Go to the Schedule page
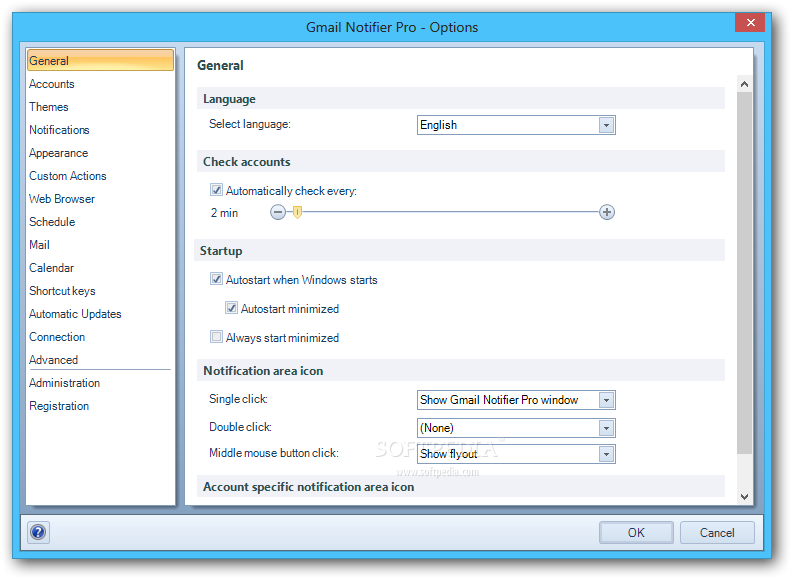This screenshot has width=792, height=579. tap(52, 222)
